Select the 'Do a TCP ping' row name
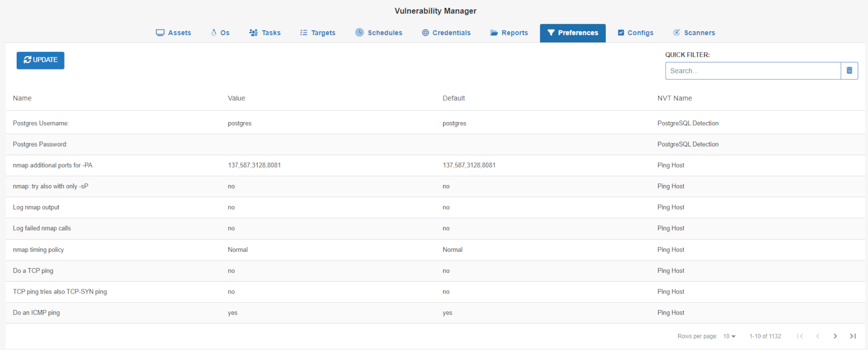Image resolution: width=868 pixels, height=350 pixels. point(33,271)
